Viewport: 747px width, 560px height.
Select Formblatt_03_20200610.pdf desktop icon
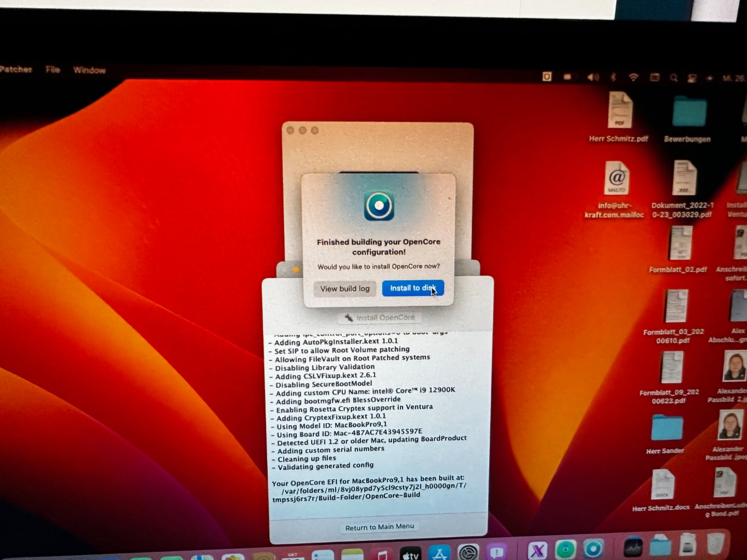coord(675,316)
